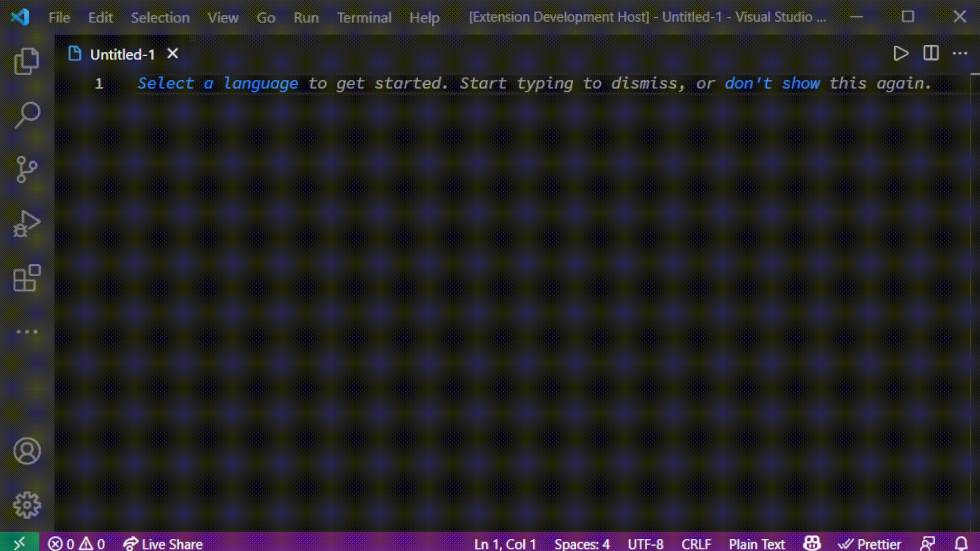Open editor More Actions ellipsis menu
Viewport: 980px width, 551px height.
click(x=960, y=54)
